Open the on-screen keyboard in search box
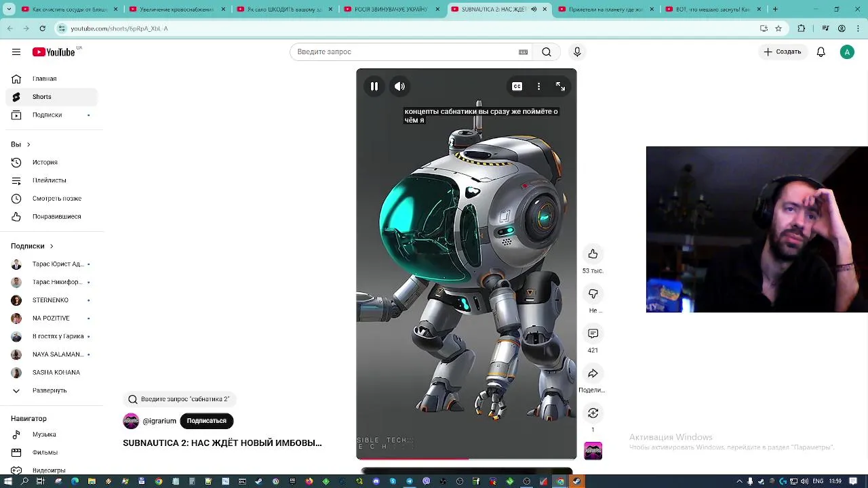 pyautogui.click(x=523, y=52)
